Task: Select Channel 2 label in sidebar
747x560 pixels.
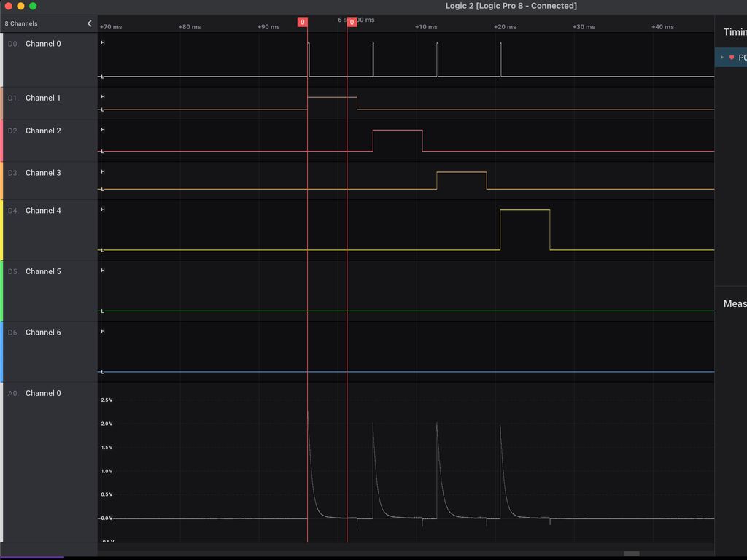Action: coord(43,131)
